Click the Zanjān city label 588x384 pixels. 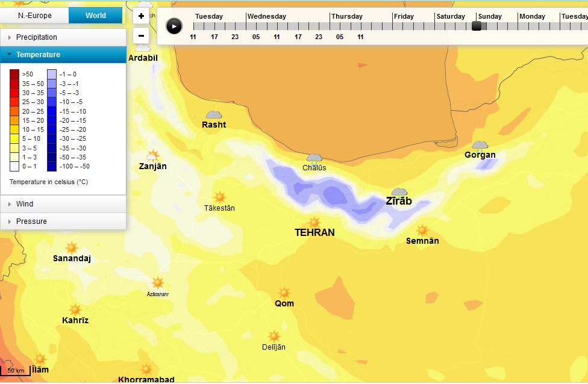152,166
